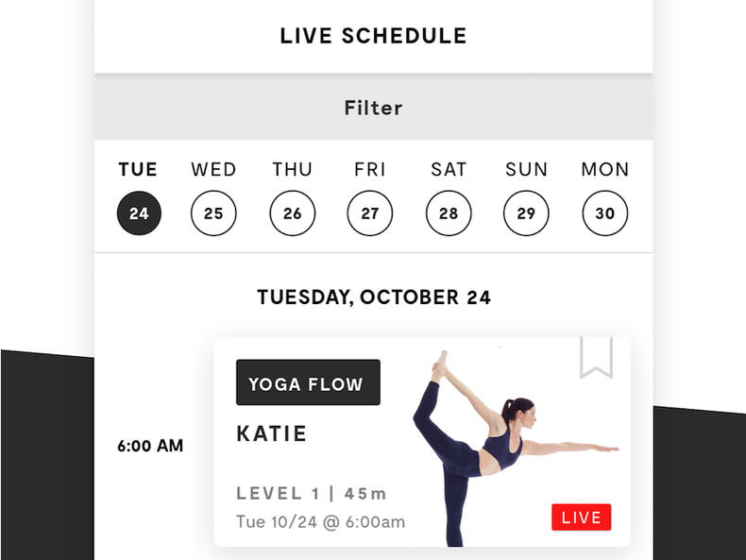The image size is (746, 560).
Task: Go to the SAT day tab
Action: [x=449, y=170]
